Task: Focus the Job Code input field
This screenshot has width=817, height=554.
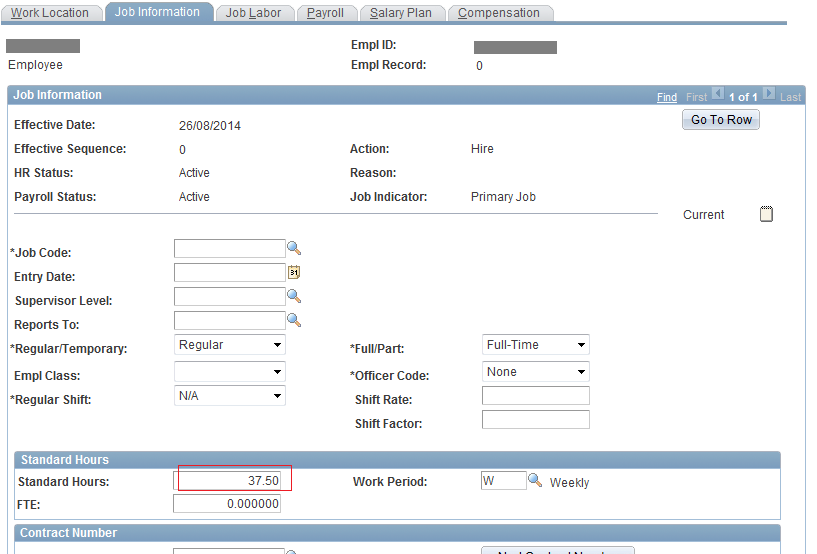Action: [x=230, y=249]
